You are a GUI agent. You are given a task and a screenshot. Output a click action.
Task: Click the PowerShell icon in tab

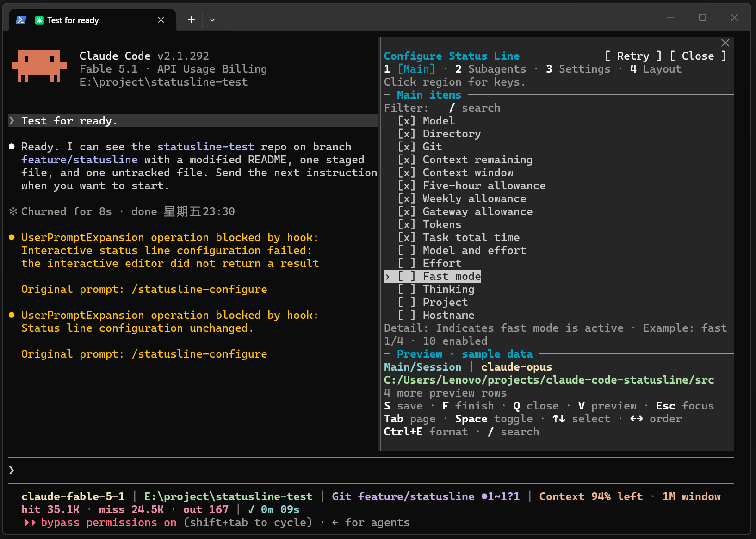pos(21,20)
